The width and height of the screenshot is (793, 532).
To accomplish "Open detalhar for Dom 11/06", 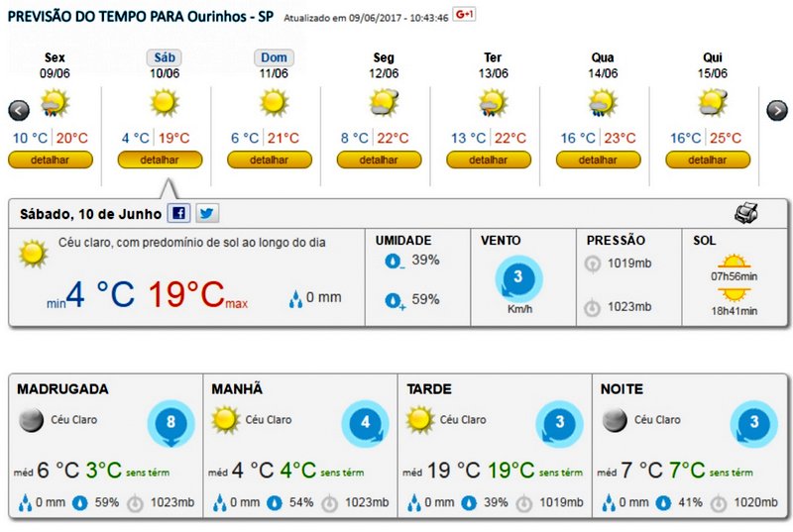I will click(x=269, y=160).
